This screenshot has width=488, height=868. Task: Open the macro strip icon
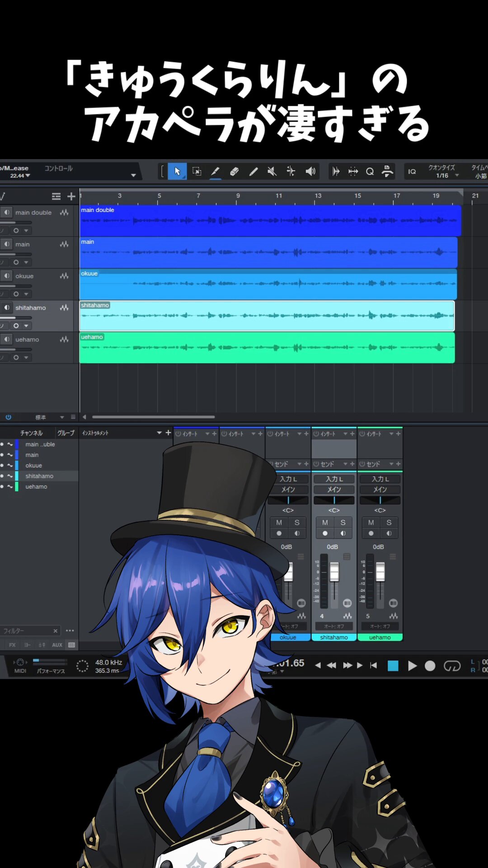(x=387, y=171)
